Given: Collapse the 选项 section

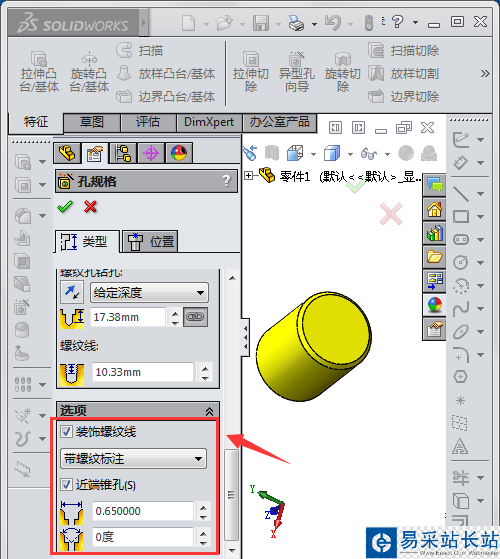Looking at the screenshot, I should pyautogui.click(x=210, y=411).
